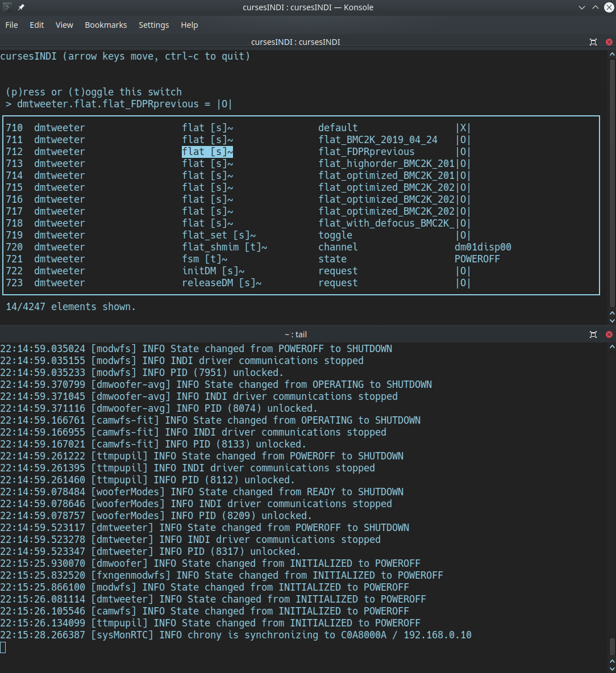Click 'default' element name in row 710

pyautogui.click(x=338, y=128)
